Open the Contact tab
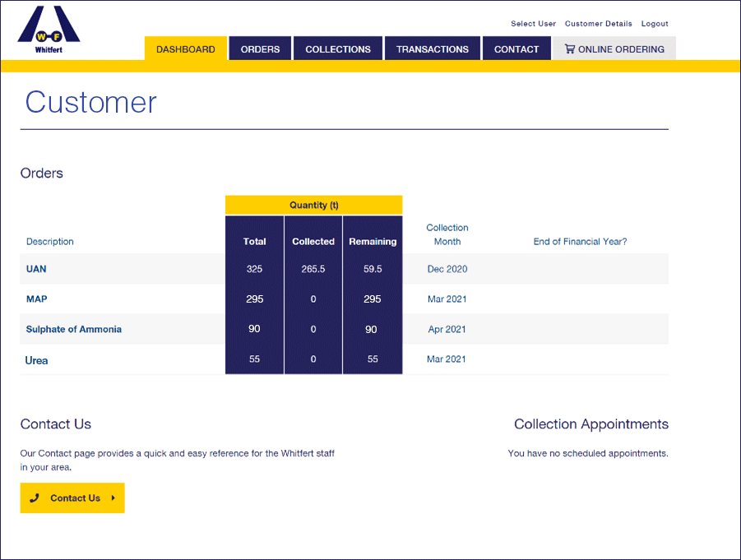 coord(516,49)
